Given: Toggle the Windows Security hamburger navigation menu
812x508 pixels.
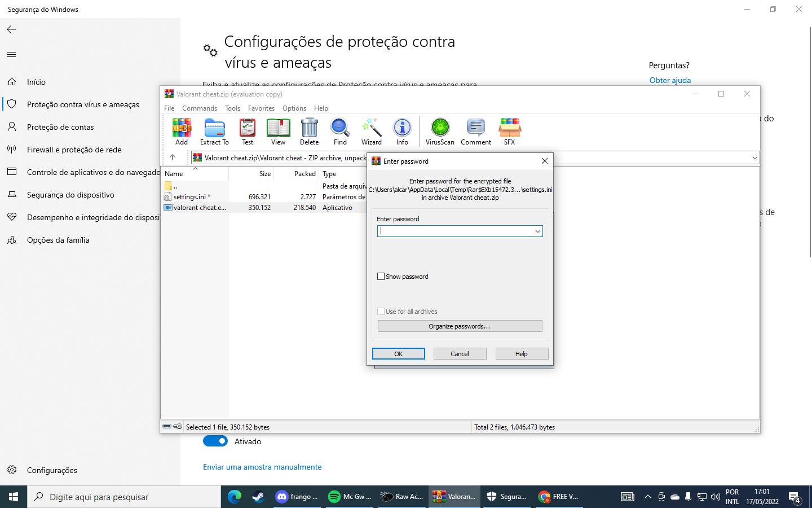Looking at the screenshot, I should [11, 55].
